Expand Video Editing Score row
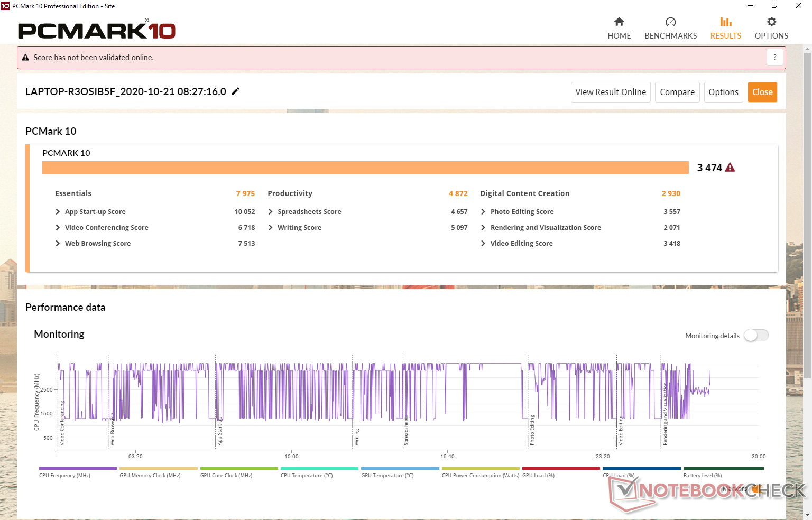812x520 pixels. [483, 244]
